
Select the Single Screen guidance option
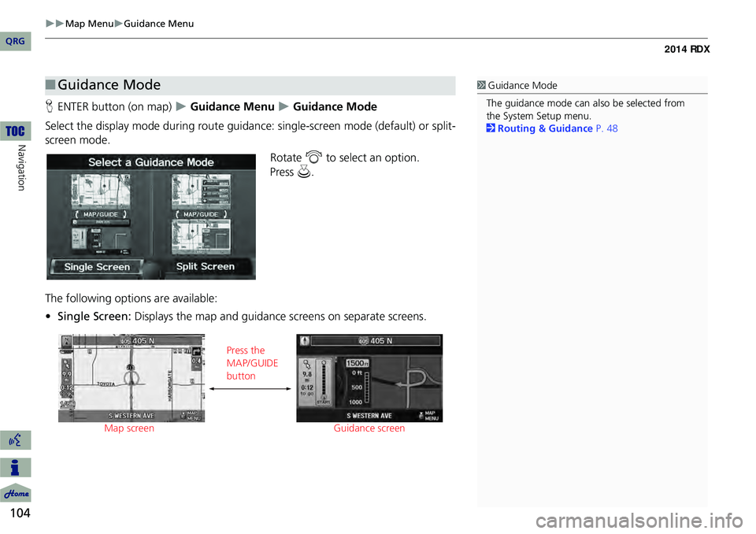click(x=98, y=266)
